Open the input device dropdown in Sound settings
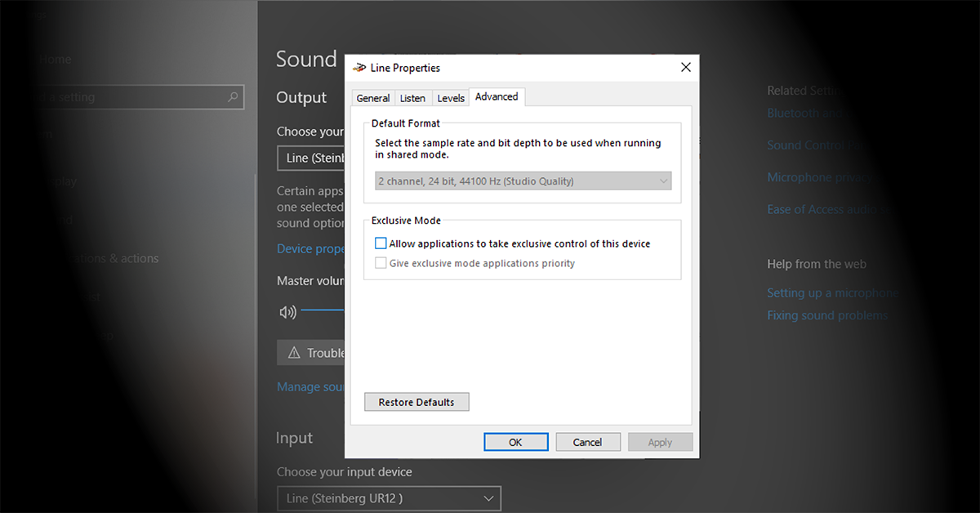980x513 pixels. click(389, 498)
